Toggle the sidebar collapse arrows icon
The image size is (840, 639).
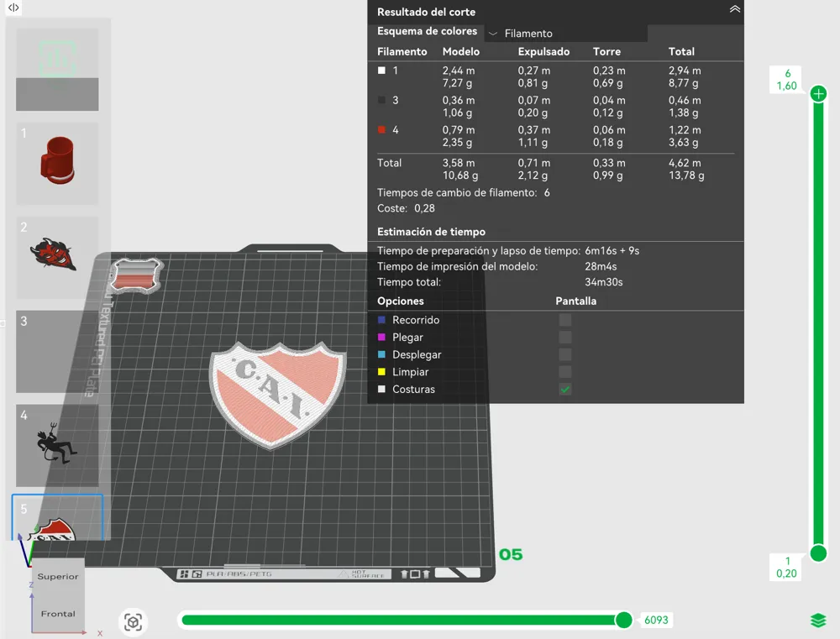13,8
